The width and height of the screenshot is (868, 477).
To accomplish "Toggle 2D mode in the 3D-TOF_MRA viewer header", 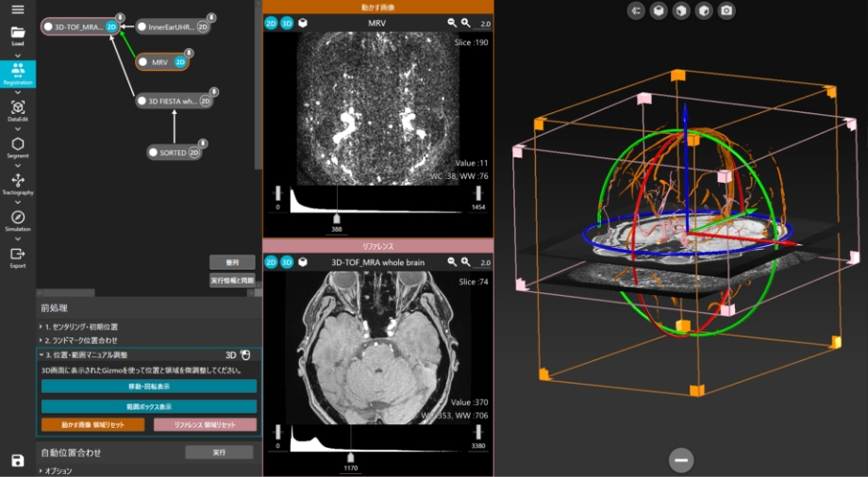I will (x=272, y=262).
